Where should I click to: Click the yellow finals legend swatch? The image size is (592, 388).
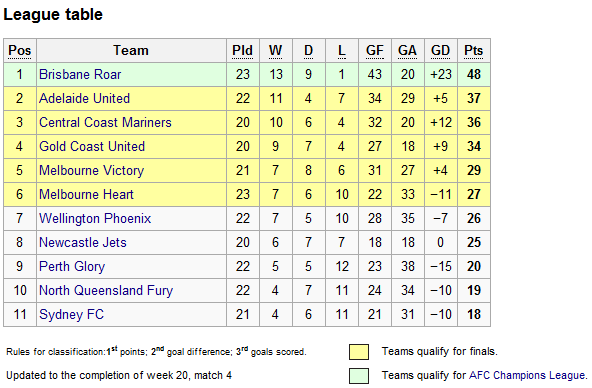click(x=359, y=352)
